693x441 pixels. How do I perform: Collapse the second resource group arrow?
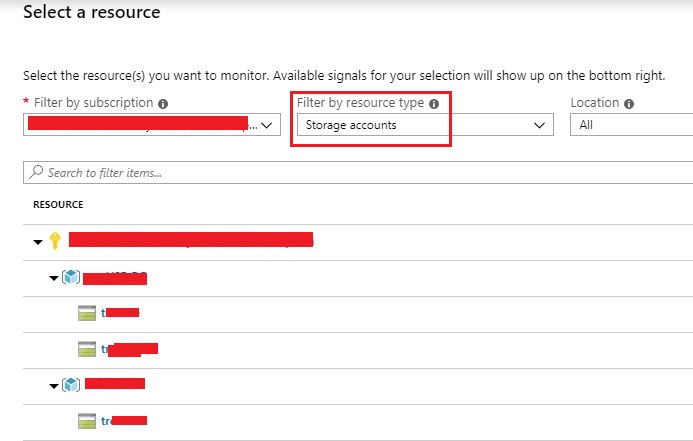53,385
